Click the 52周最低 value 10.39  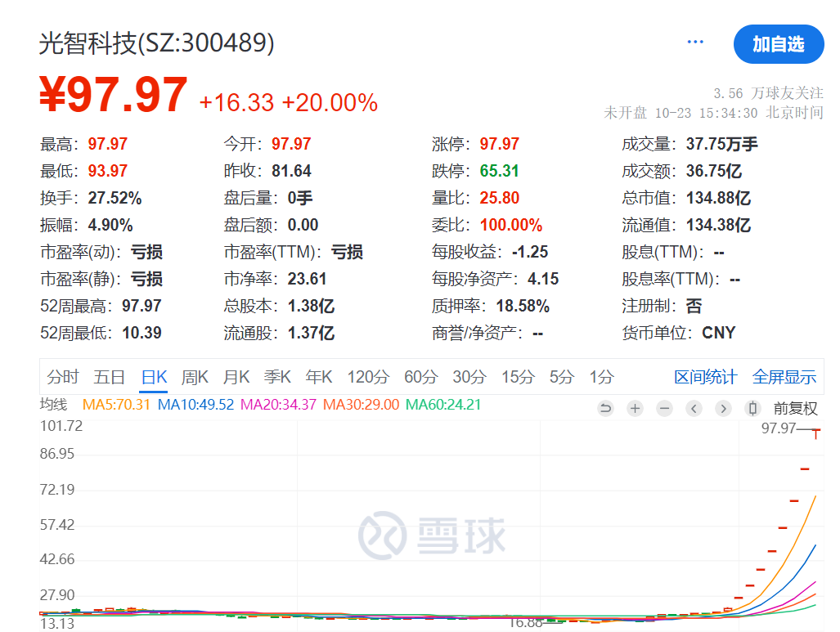coord(142,333)
